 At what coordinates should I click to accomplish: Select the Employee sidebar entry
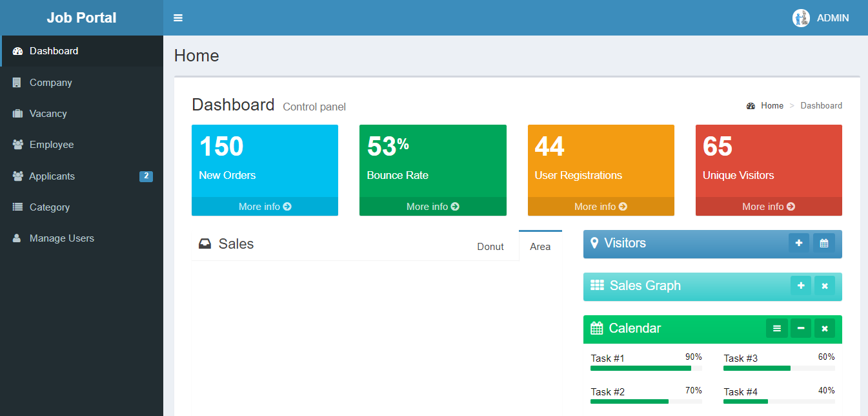coord(53,144)
